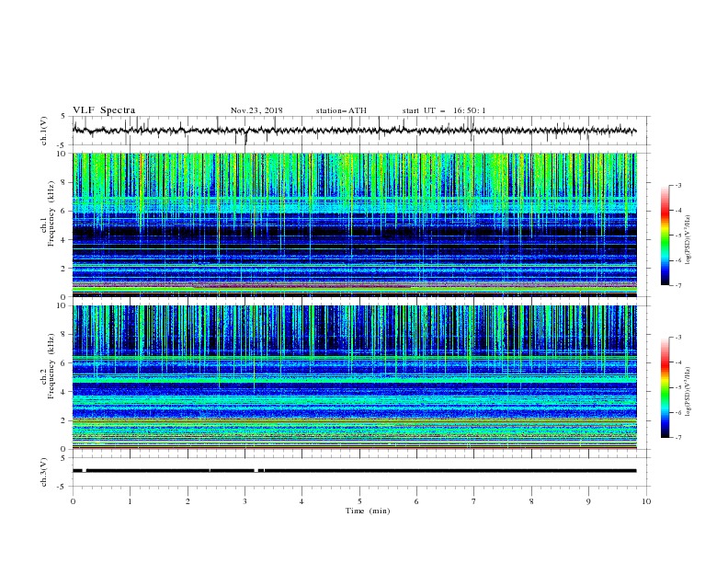Click the '-3' value on ch.1 color bar
Viewport: 728px width, 563px height.
(678, 185)
